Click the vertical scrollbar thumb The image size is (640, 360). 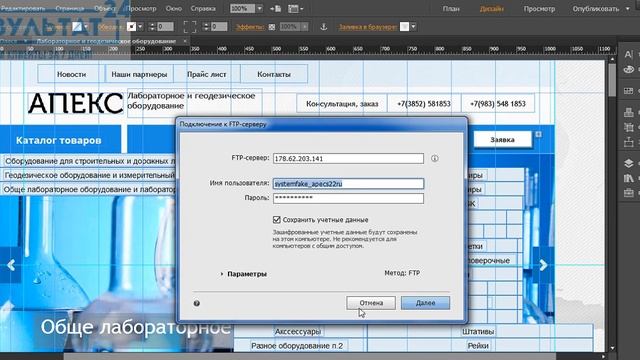(612, 80)
